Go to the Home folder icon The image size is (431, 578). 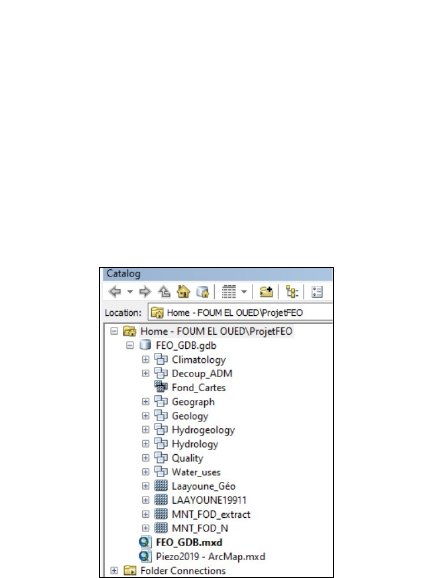coord(183,292)
